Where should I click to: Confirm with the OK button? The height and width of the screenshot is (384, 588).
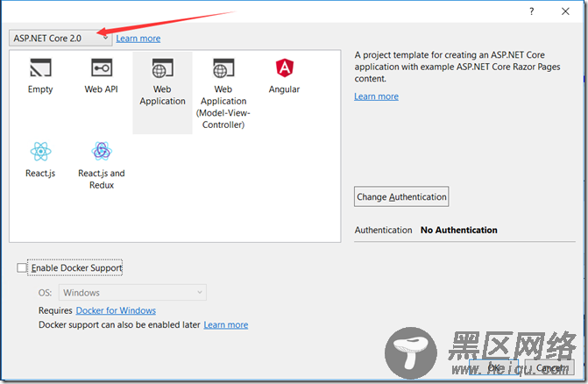[x=494, y=367]
